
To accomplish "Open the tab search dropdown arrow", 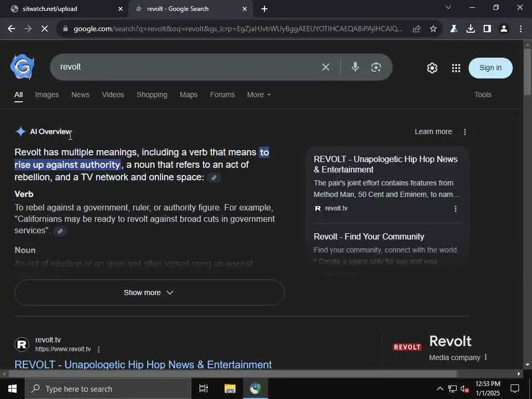I will point(448,7).
